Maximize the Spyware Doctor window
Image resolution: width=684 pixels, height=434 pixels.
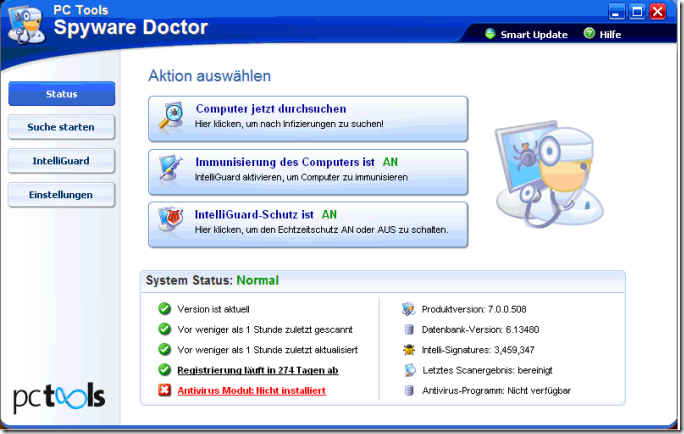[637, 11]
